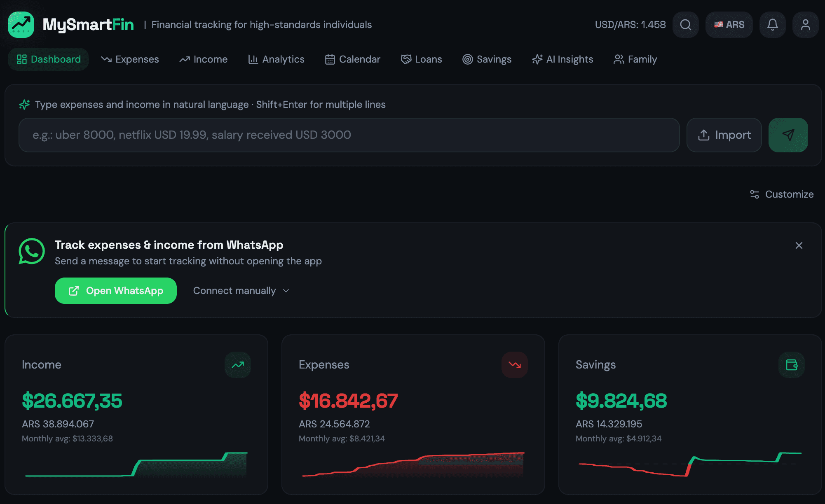The height and width of the screenshot is (504, 825).
Task: Click the Open WhatsApp button
Action: point(115,291)
